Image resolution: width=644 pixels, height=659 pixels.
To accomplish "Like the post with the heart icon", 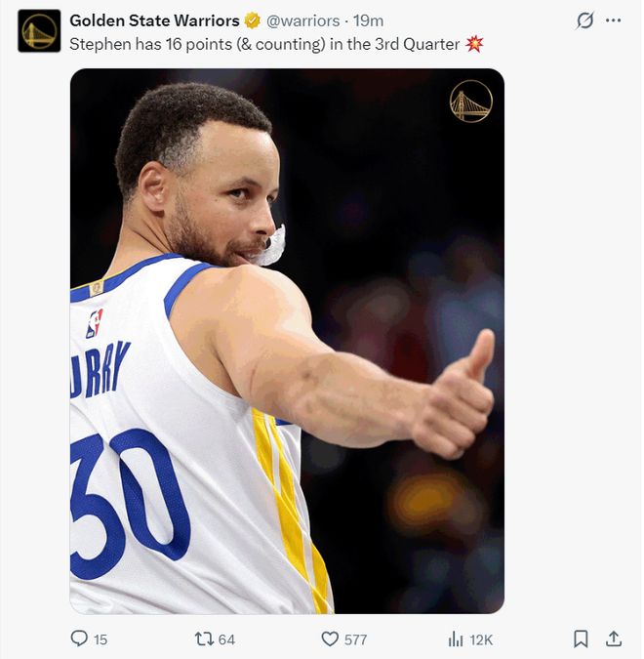I will tap(330, 638).
